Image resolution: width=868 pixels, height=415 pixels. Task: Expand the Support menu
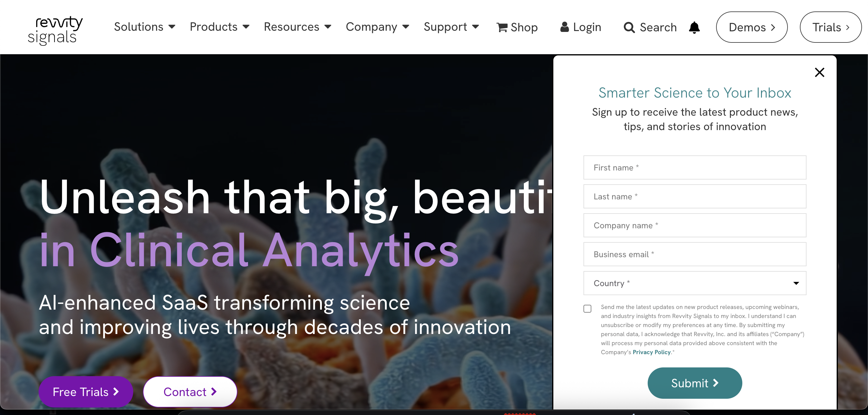coord(451,27)
